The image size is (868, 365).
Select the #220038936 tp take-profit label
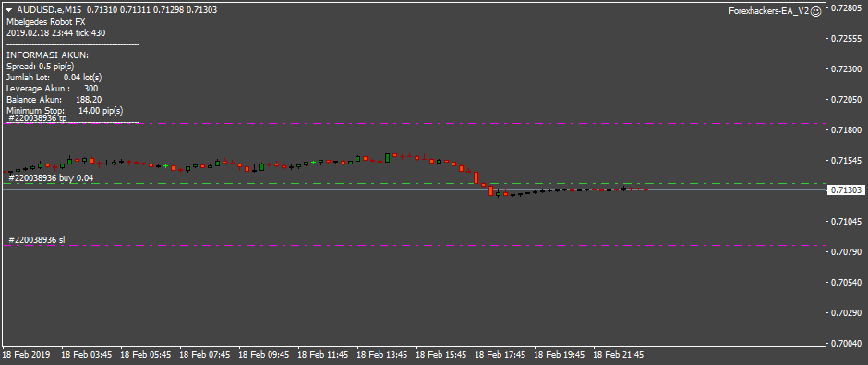[38, 118]
